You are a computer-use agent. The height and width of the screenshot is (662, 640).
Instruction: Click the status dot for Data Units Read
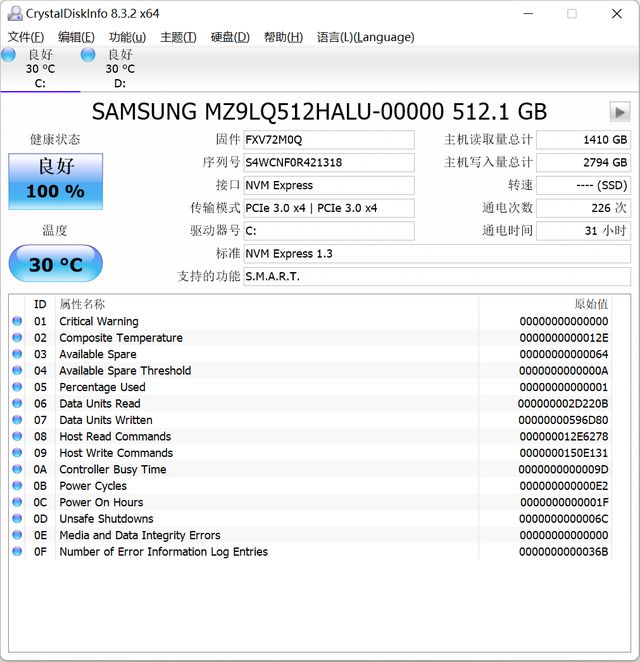17,403
